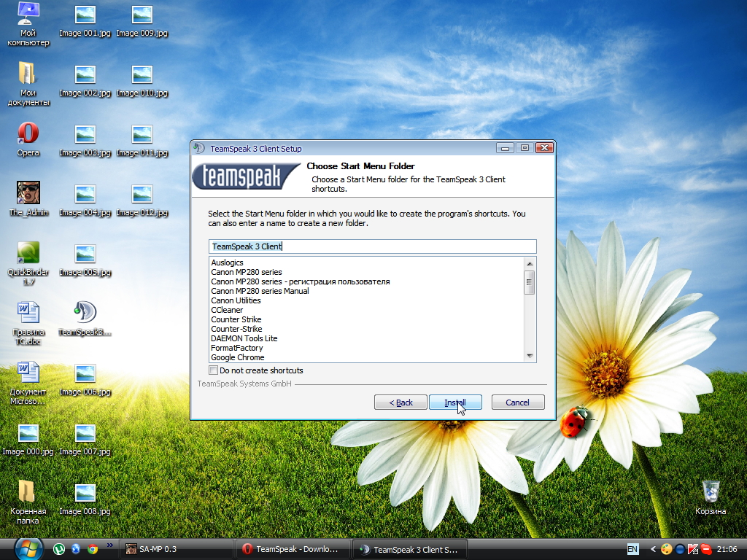Screen dimensions: 747x560
Task: Select the QuickBinder 1.7 shortcut
Action: pyautogui.click(x=28, y=263)
